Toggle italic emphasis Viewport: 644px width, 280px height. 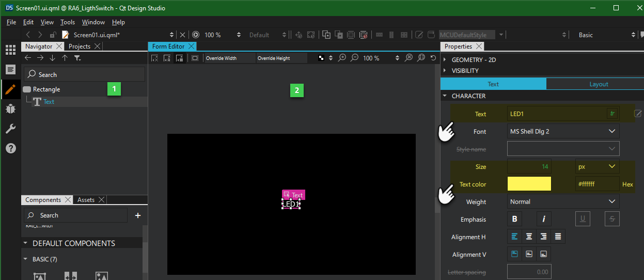[x=543, y=220]
